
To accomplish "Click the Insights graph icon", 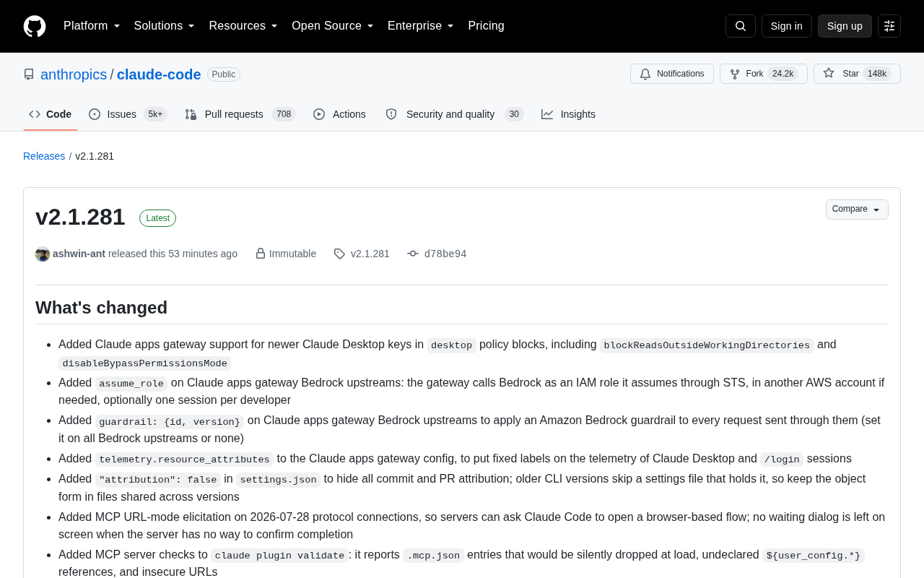I will point(547,114).
